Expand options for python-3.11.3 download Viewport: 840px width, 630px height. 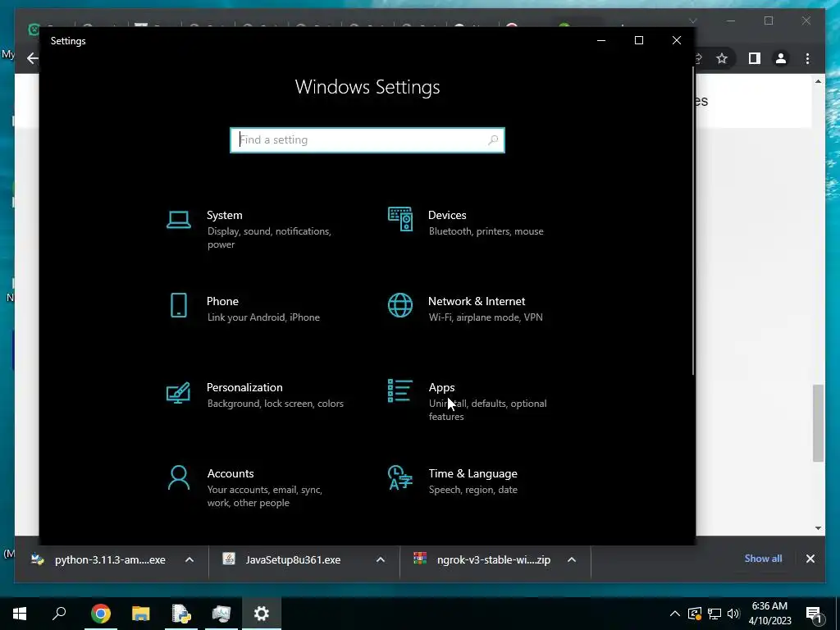point(189,559)
